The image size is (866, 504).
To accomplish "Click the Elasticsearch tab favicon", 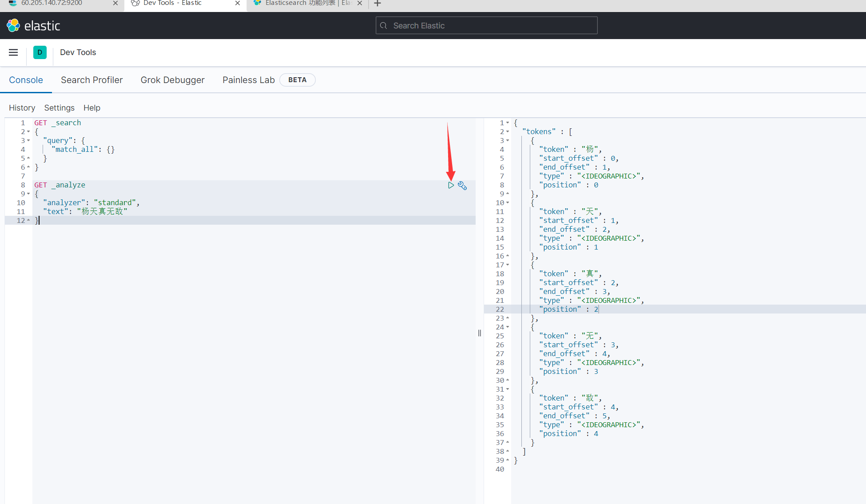I will point(257,3).
